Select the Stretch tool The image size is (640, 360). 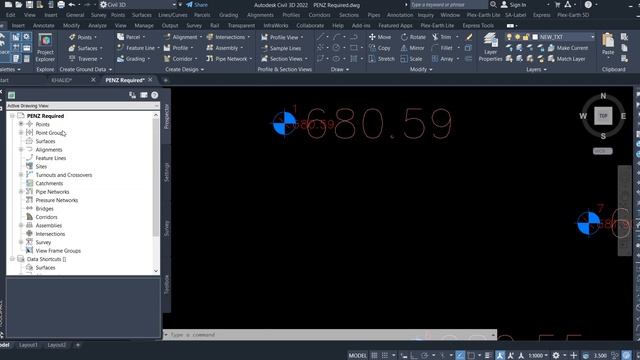tap(381, 59)
